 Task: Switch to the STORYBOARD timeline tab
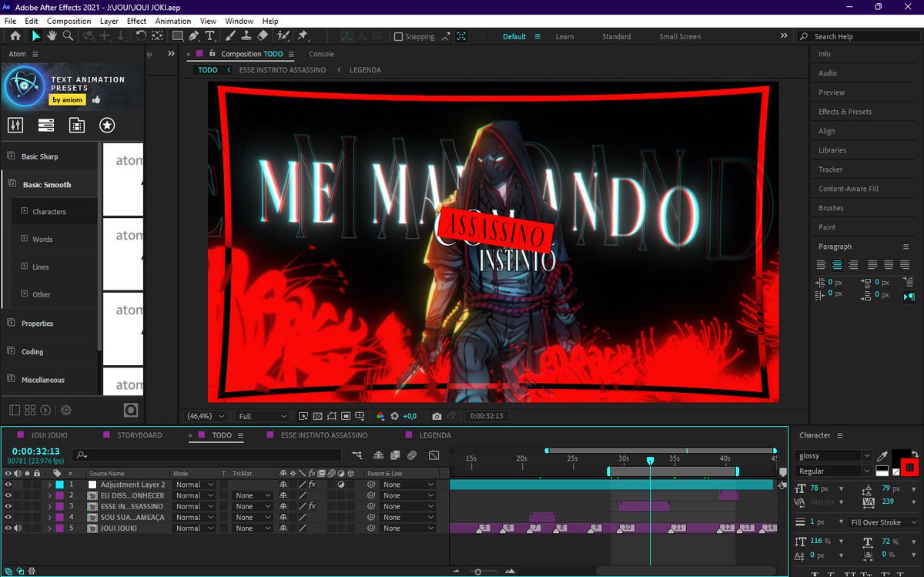[139, 435]
